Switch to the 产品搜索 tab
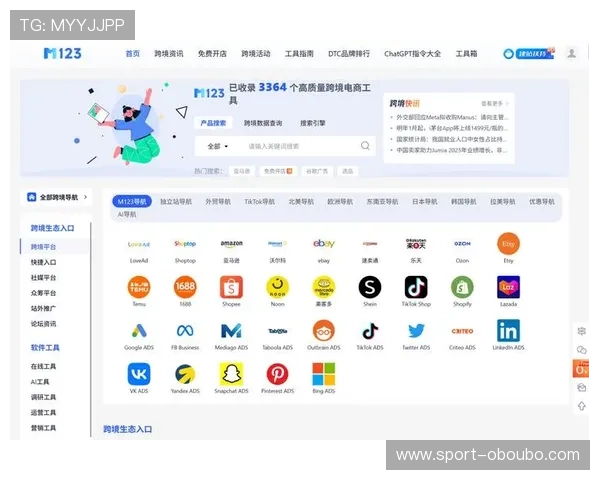This screenshot has width=600, height=480. [213, 123]
